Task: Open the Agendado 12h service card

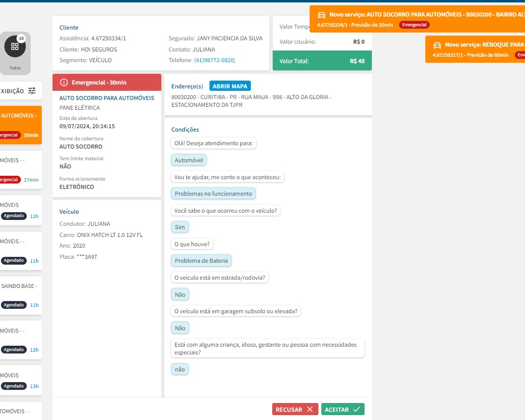Action: 21,340
